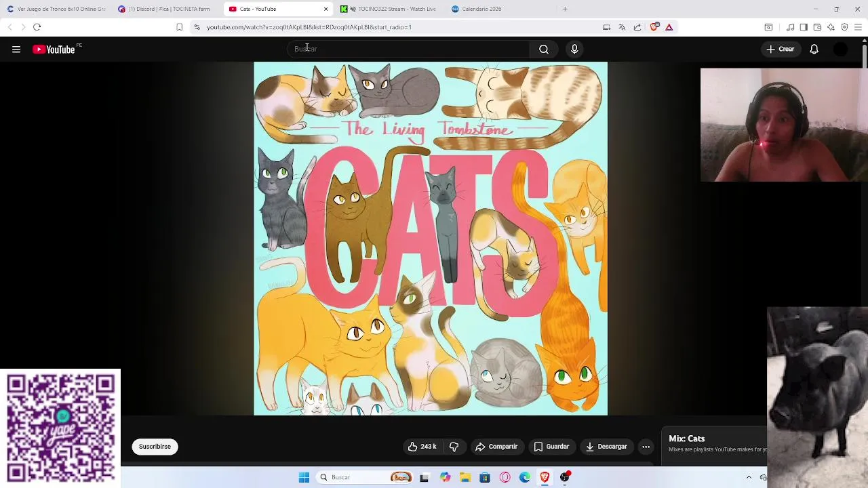Open Brave Shields lion icon
Viewport: 868px width, 488px height.
pyautogui.click(x=654, y=27)
